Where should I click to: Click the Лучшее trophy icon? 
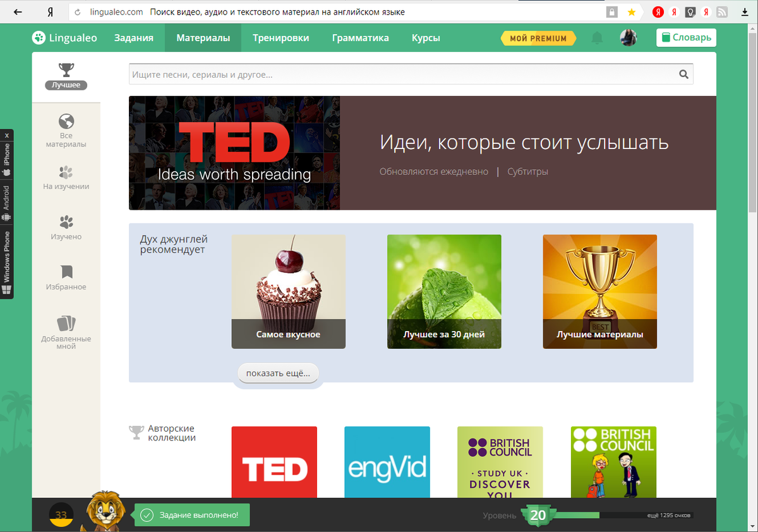pos(66,69)
